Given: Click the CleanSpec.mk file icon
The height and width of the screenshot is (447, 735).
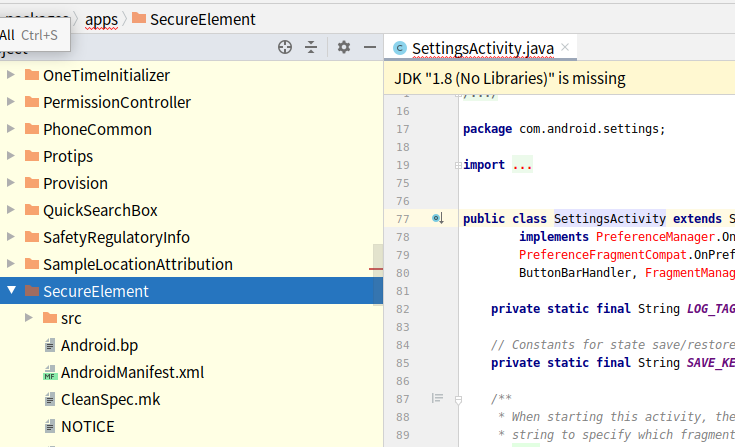Looking at the screenshot, I should point(50,400).
